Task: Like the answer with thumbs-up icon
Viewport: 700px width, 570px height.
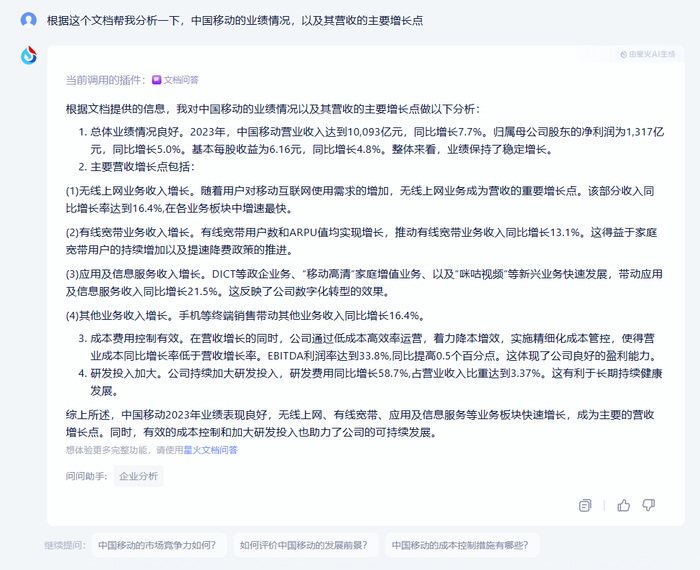Action: (624, 505)
